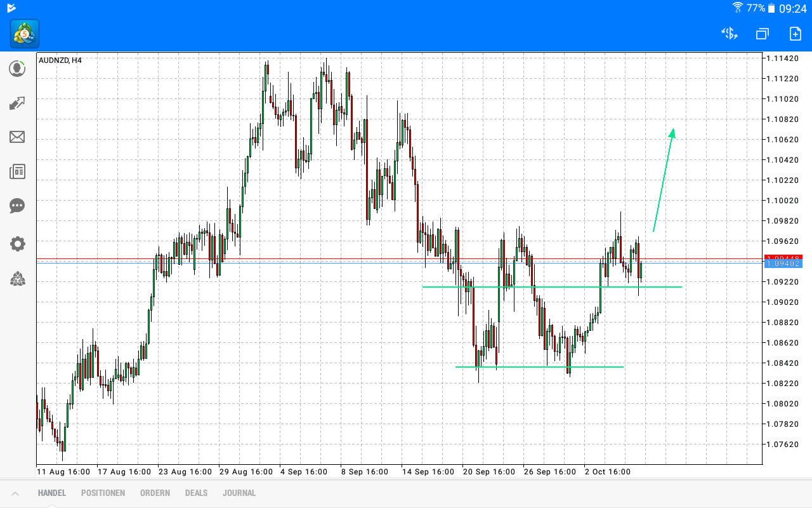This screenshot has width=812, height=508.
Task: Open the ORDERN tab
Action: pos(155,493)
